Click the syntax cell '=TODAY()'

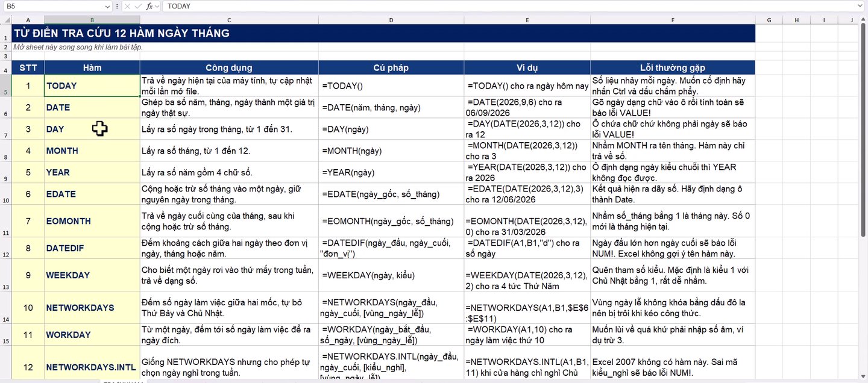pos(391,86)
